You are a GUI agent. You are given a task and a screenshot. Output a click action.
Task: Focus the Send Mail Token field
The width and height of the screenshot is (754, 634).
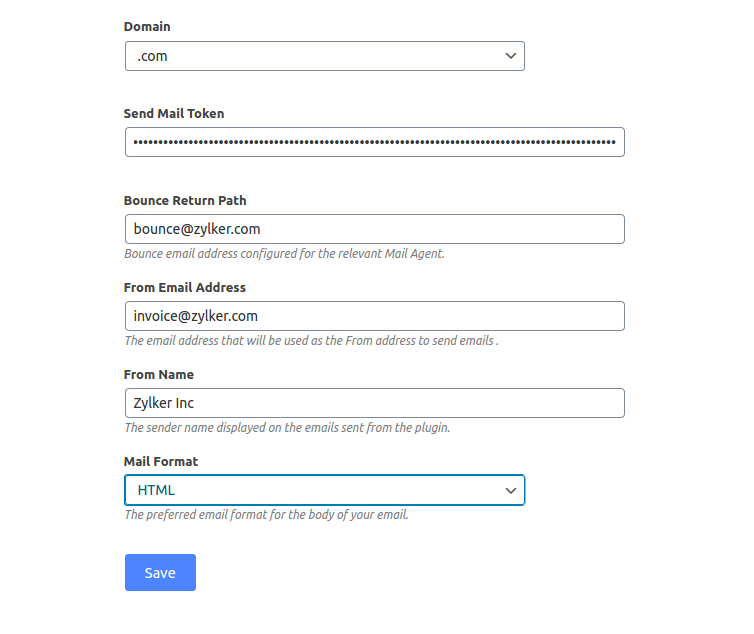pyautogui.click(x=374, y=142)
